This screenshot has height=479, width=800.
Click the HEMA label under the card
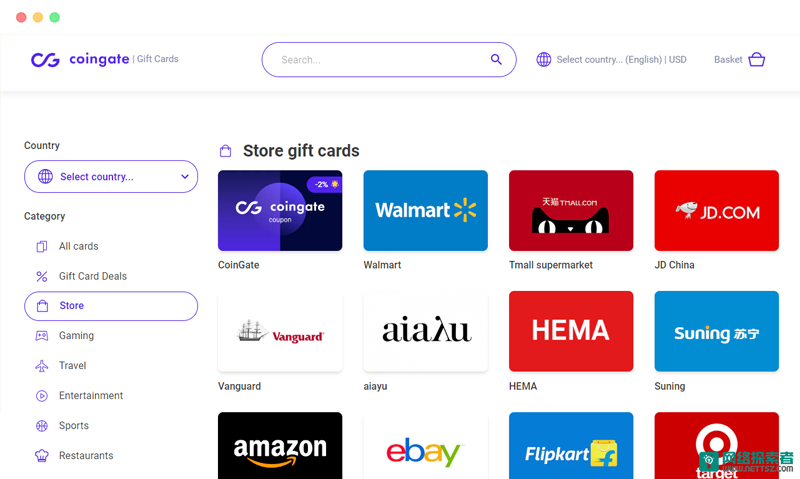point(523,386)
